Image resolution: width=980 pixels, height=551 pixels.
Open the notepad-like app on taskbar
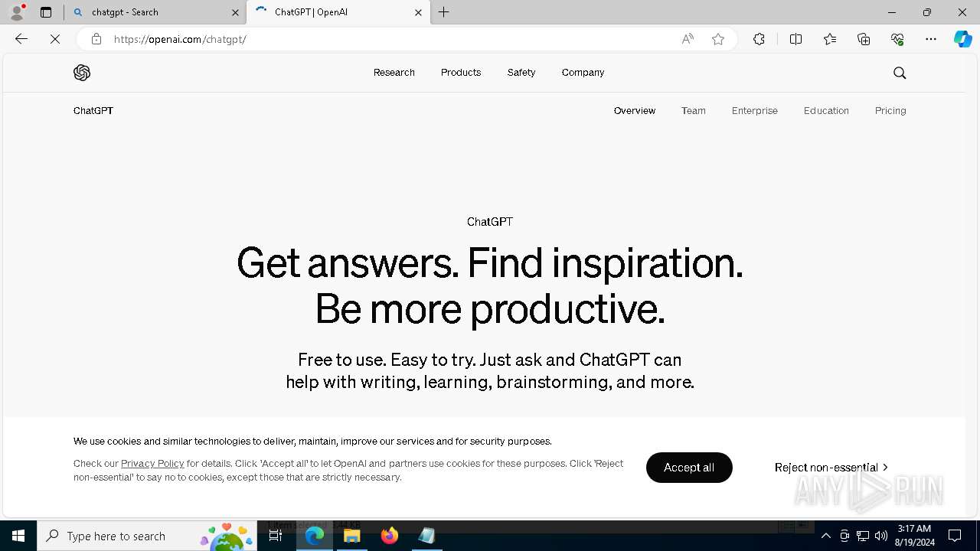tap(426, 536)
